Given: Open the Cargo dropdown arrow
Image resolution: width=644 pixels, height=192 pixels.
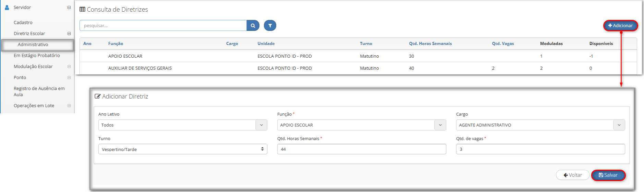Looking at the screenshot, I should (x=619, y=125).
